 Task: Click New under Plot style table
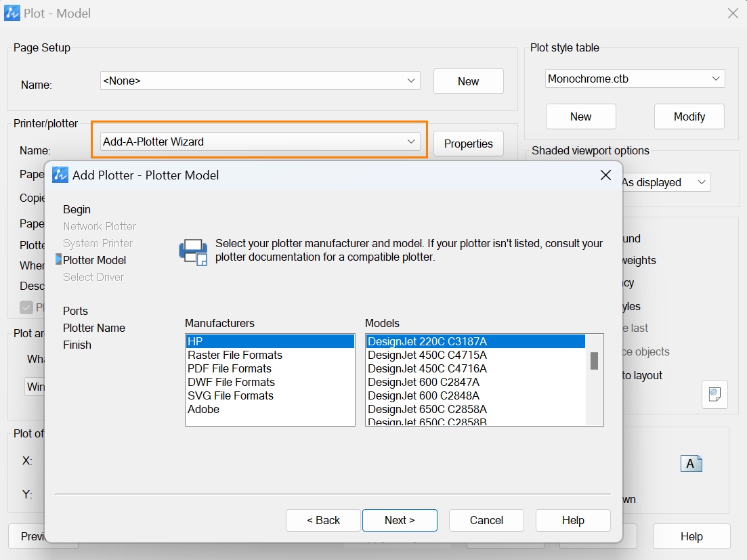click(x=580, y=116)
